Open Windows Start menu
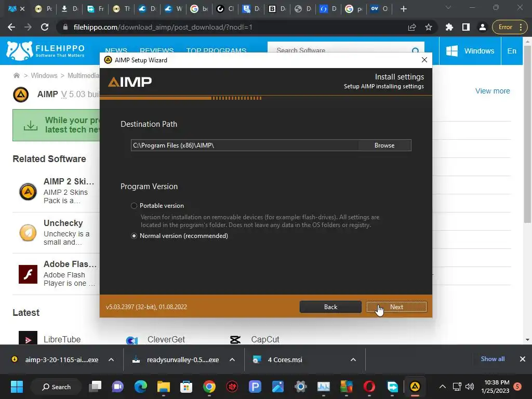Screen dimensions: 532x399 [17, 387]
